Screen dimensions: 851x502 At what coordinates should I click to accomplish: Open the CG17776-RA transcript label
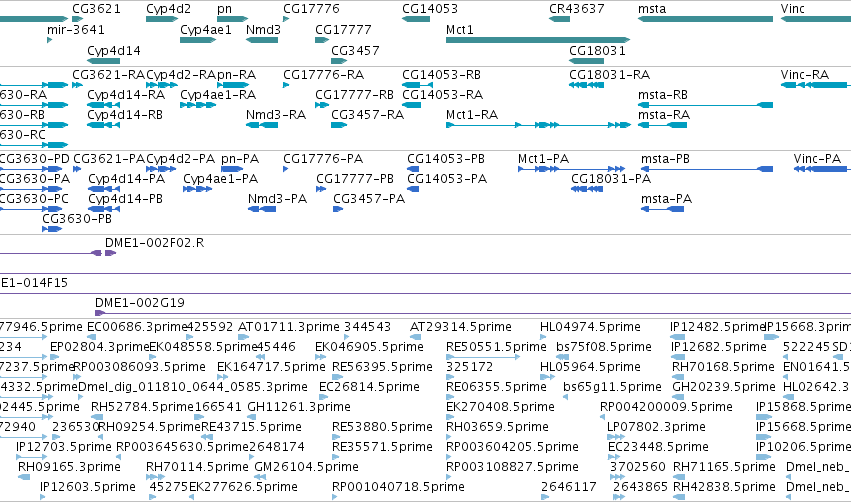tap(323, 74)
